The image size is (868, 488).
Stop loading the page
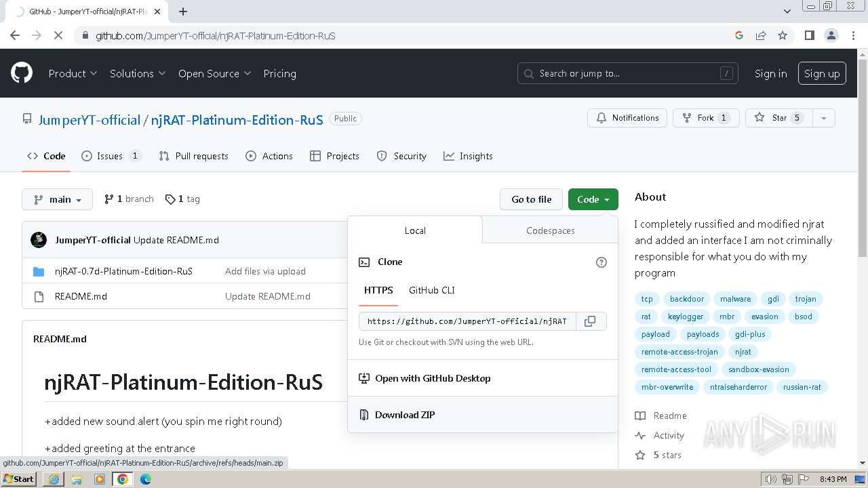pos(58,35)
